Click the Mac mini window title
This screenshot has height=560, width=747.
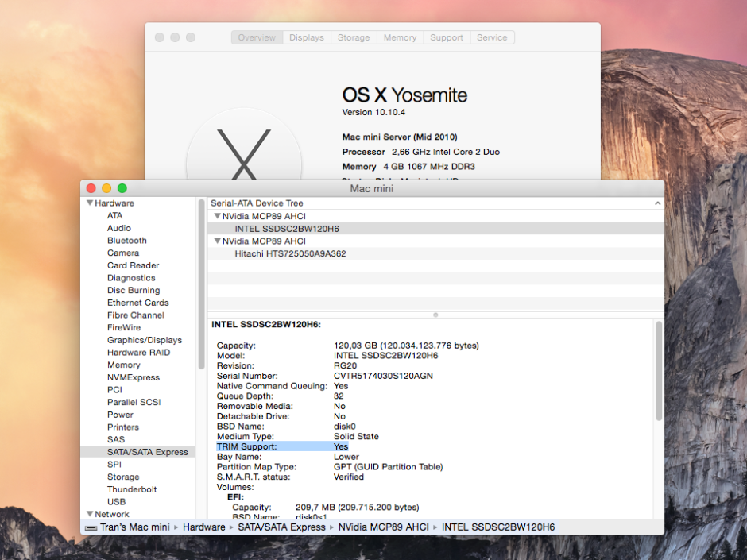coord(372,188)
